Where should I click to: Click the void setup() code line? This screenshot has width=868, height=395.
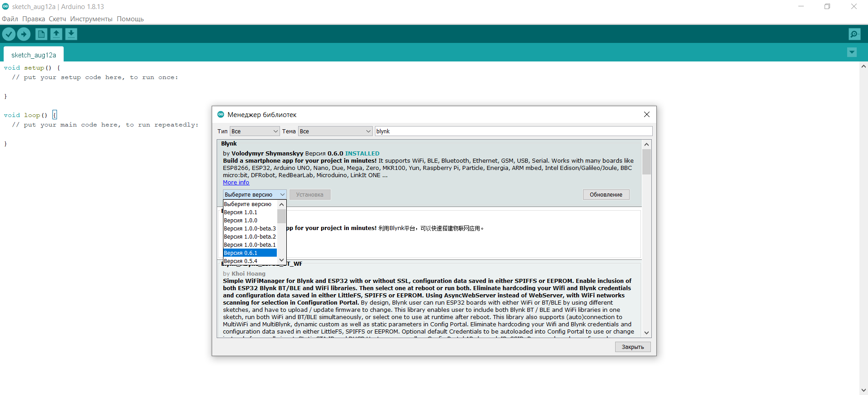click(32, 68)
